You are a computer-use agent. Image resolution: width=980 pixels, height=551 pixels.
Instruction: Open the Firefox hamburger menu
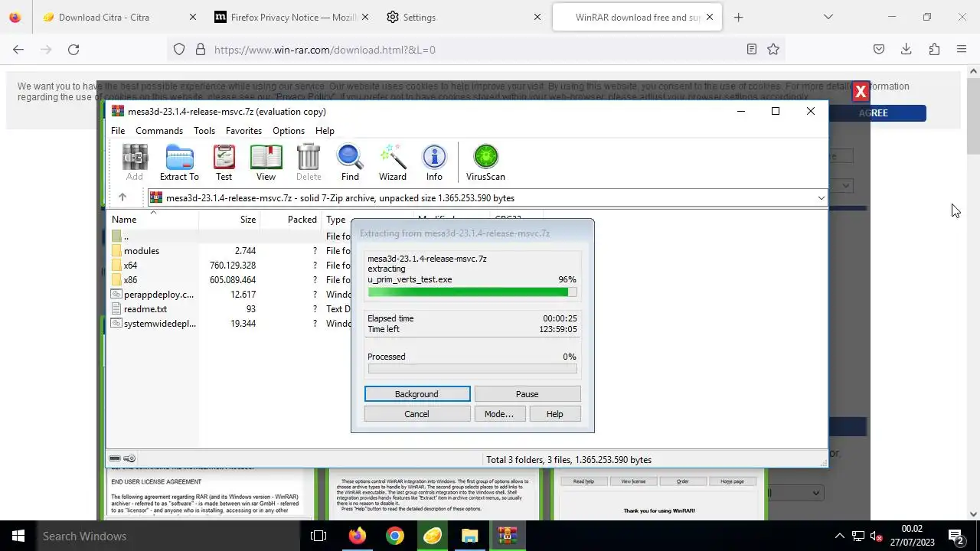click(x=962, y=50)
